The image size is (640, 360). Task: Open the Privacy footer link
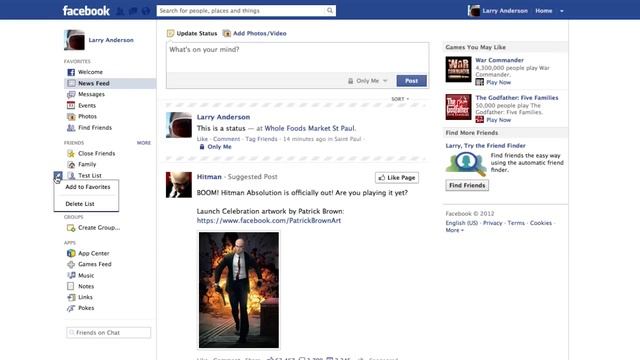pyautogui.click(x=493, y=223)
